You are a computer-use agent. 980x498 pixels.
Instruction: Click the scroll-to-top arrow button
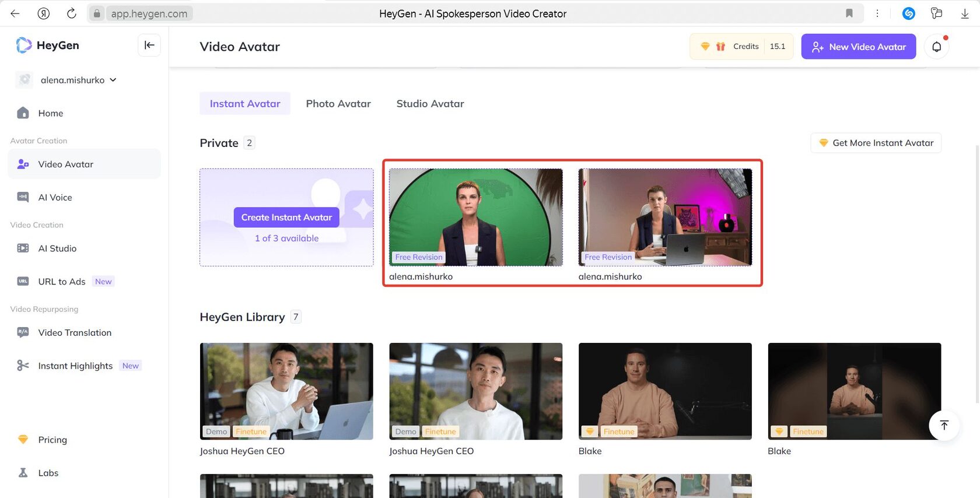pos(944,425)
